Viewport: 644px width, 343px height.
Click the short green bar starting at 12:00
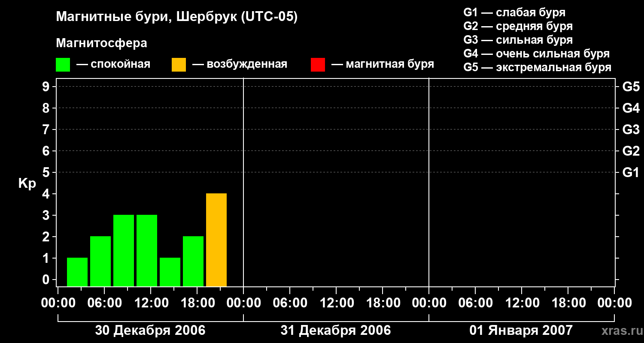170,272
